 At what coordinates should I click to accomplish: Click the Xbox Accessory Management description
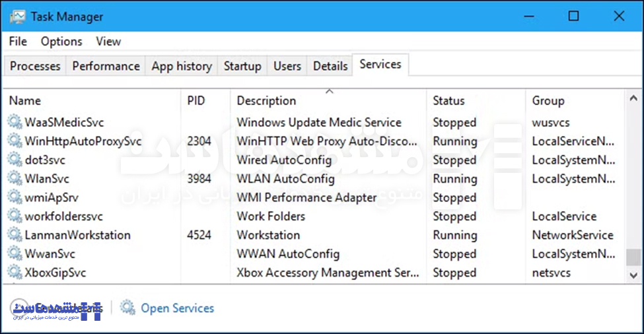click(328, 273)
